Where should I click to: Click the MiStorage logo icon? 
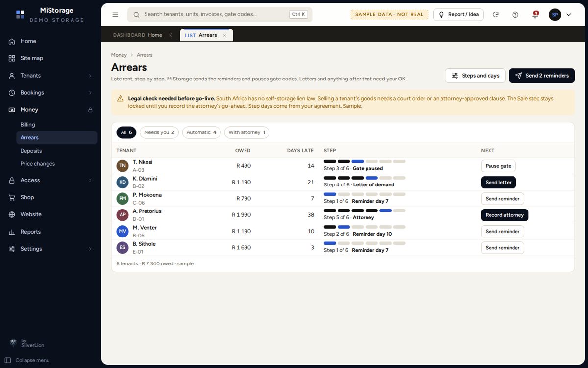point(20,14)
